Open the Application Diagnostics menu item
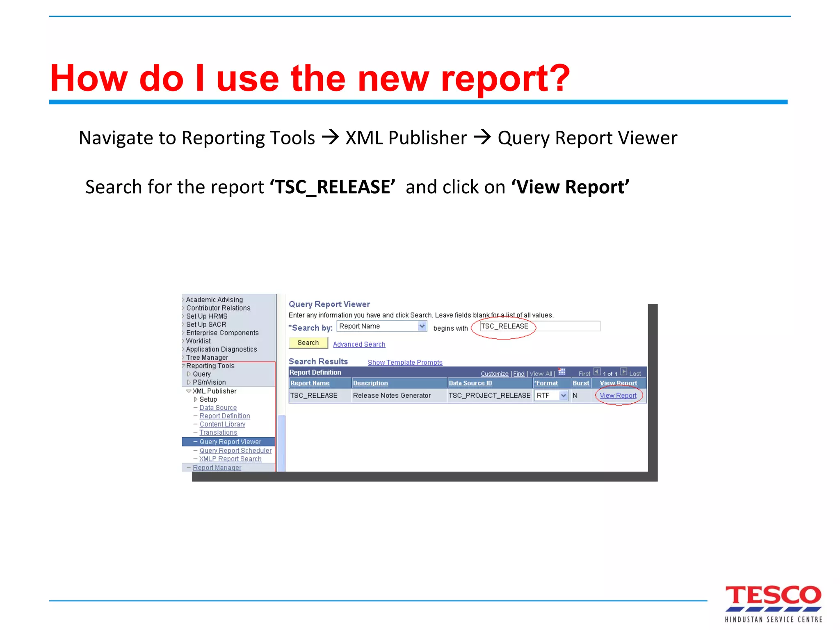The image size is (840, 630). 221,349
